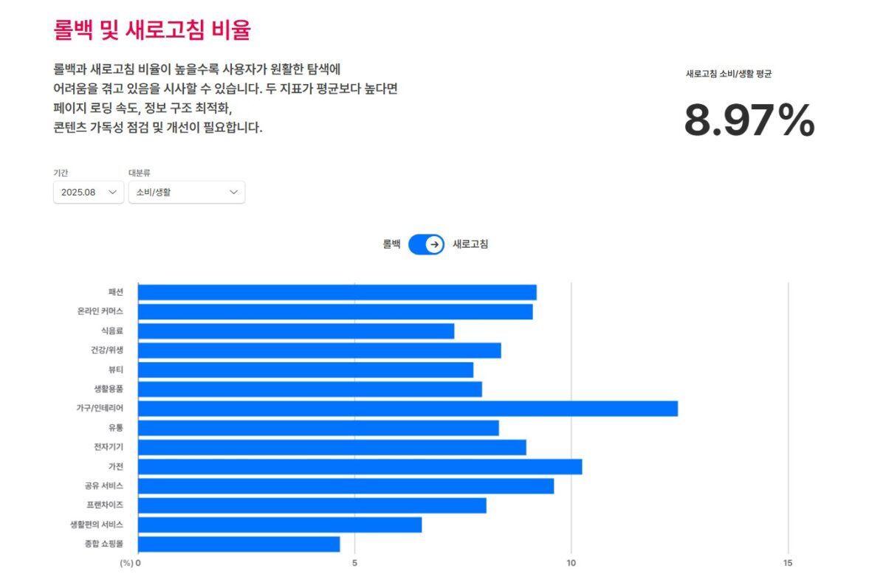The width and height of the screenshot is (886, 588).
Task: Click the 가전 bar in chart
Action: coord(360,466)
